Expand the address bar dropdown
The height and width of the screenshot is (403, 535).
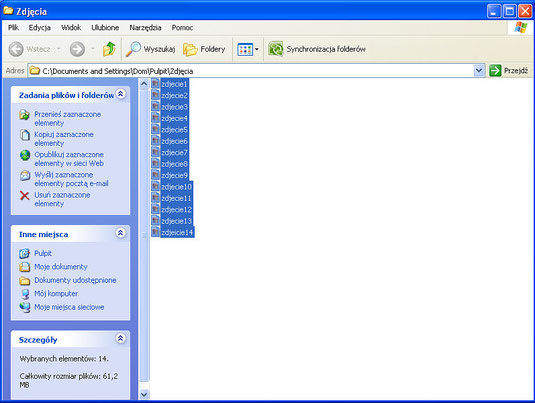point(479,71)
